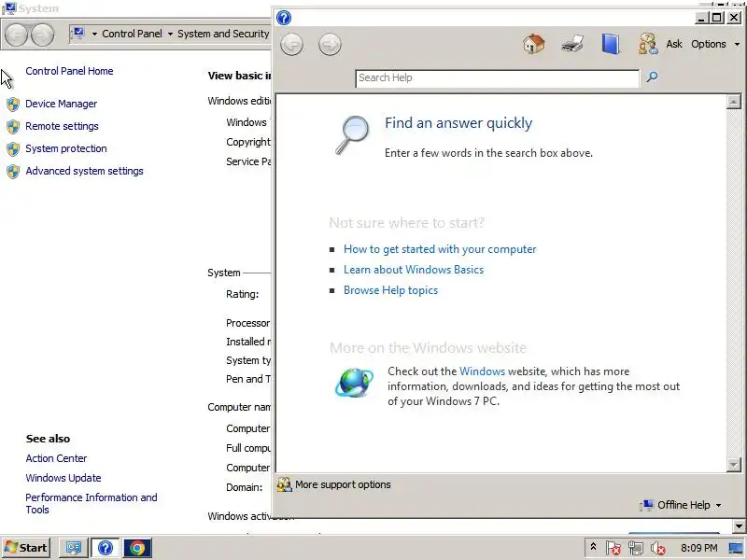Click the address bar computer icon
This screenshot has height=560, width=747.
click(78, 33)
